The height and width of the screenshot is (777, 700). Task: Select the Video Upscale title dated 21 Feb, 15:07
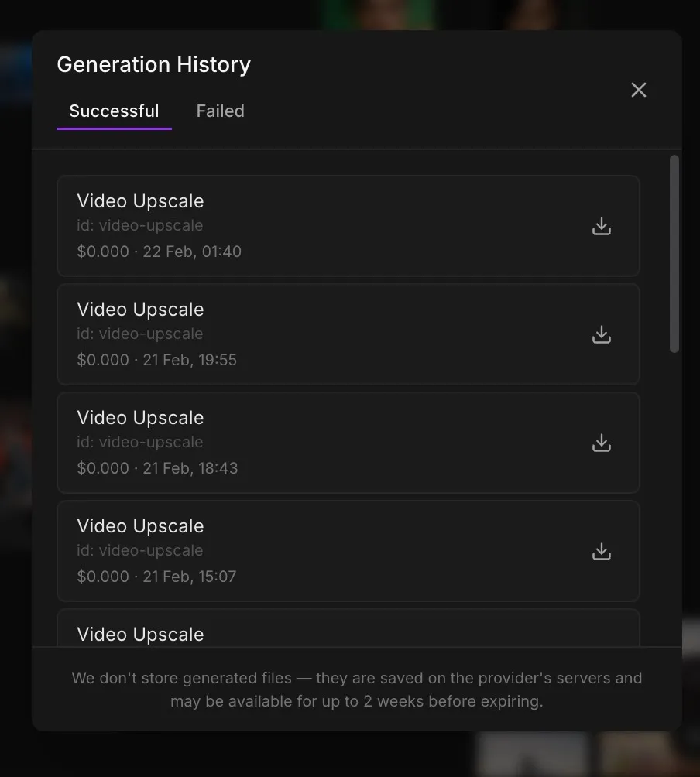[x=140, y=526]
